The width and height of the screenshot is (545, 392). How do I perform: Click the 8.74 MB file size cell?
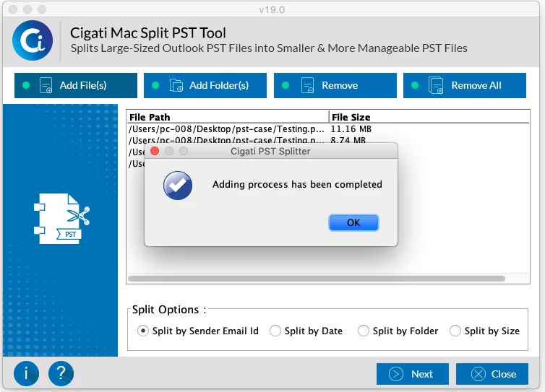[x=348, y=140]
